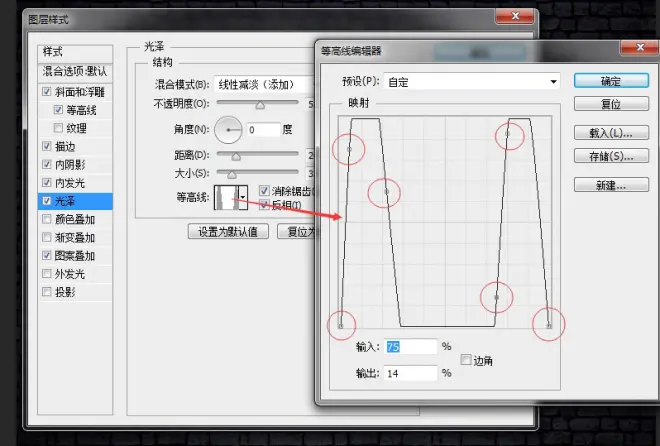Close the contour editor (等高线编辑器) window
660x446 pixels.
click(x=638, y=47)
